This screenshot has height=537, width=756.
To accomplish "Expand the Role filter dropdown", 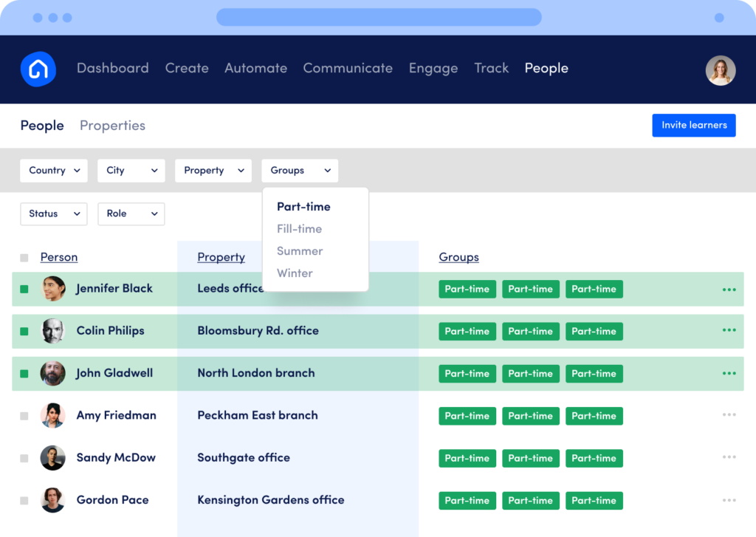I will click(x=131, y=213).
